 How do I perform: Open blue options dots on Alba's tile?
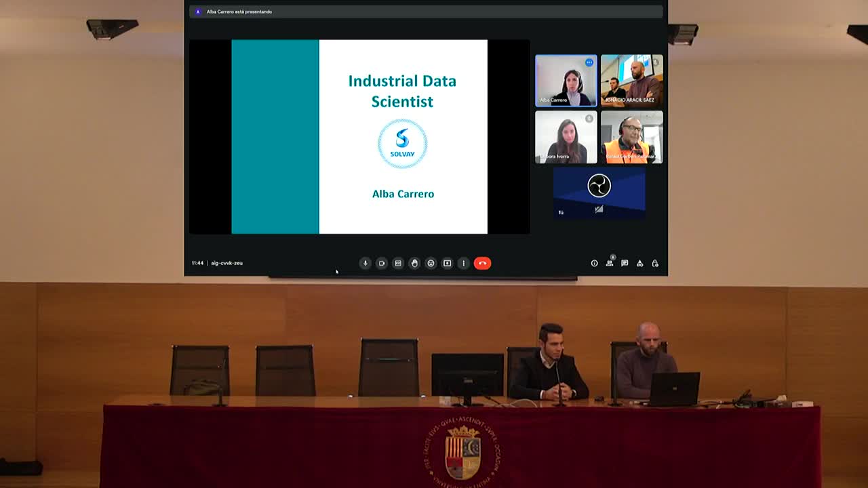[x=589, y=62]
